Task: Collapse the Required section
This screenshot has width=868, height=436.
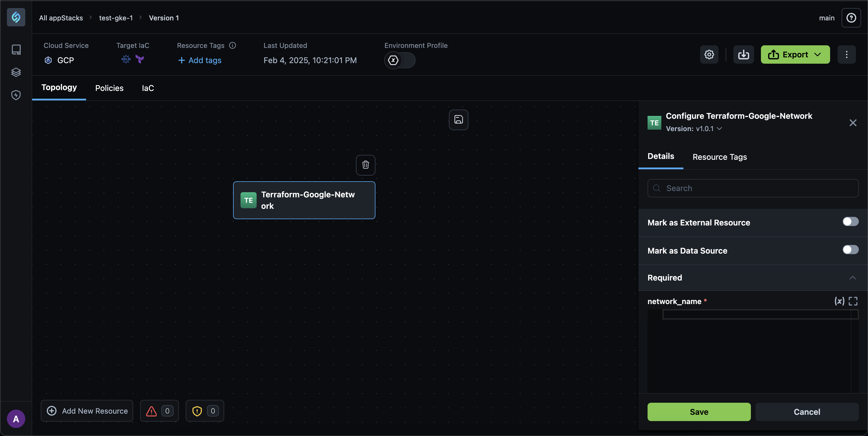Action: click(852, 278)
